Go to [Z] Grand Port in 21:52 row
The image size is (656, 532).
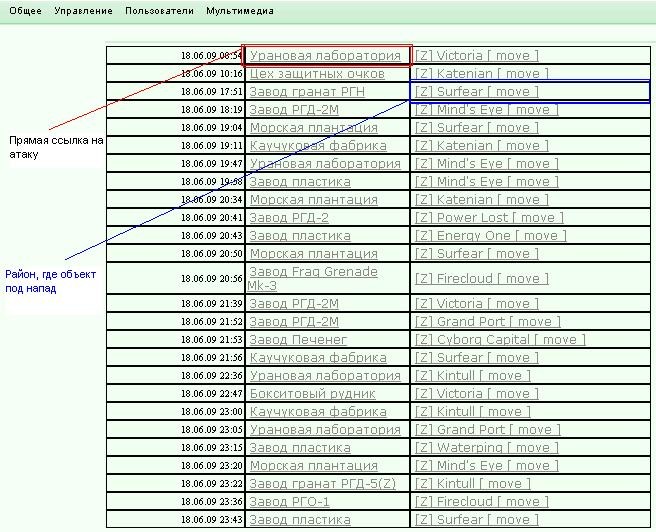click(x=487, y=322)
